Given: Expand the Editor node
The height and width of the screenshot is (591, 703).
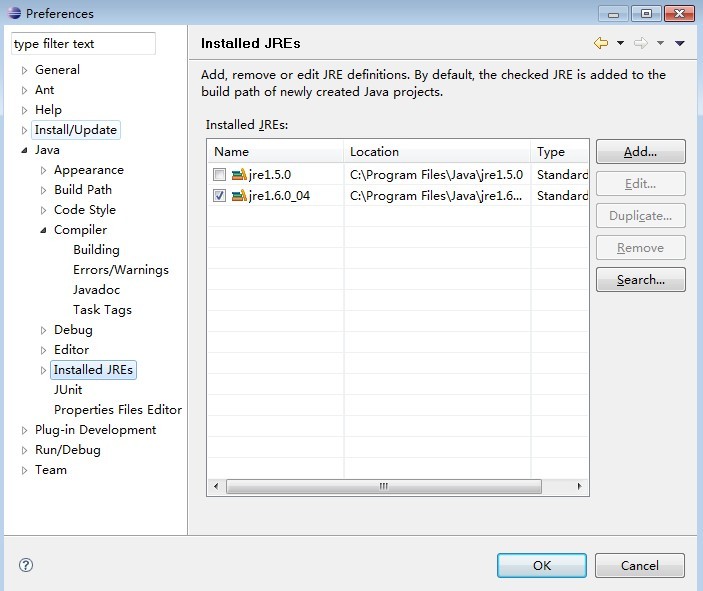Looking at the screenshot, I should click(x=43, y=350).
